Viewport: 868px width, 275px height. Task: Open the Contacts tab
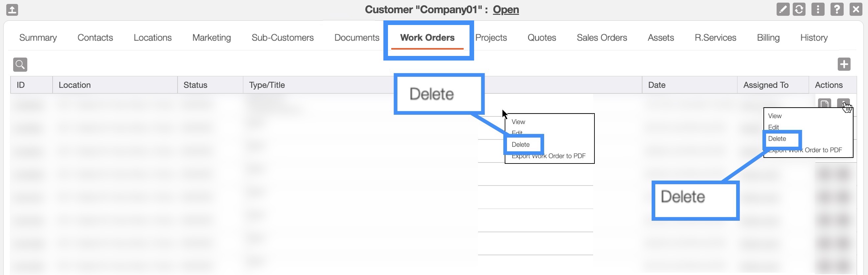click(x=95, y=37)
